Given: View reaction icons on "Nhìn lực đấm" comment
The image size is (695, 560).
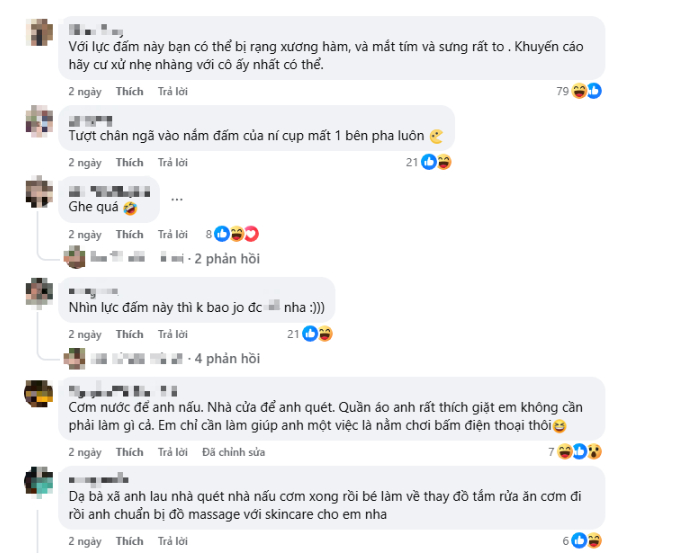Looking at the screenshot, I should click(317, 334).
